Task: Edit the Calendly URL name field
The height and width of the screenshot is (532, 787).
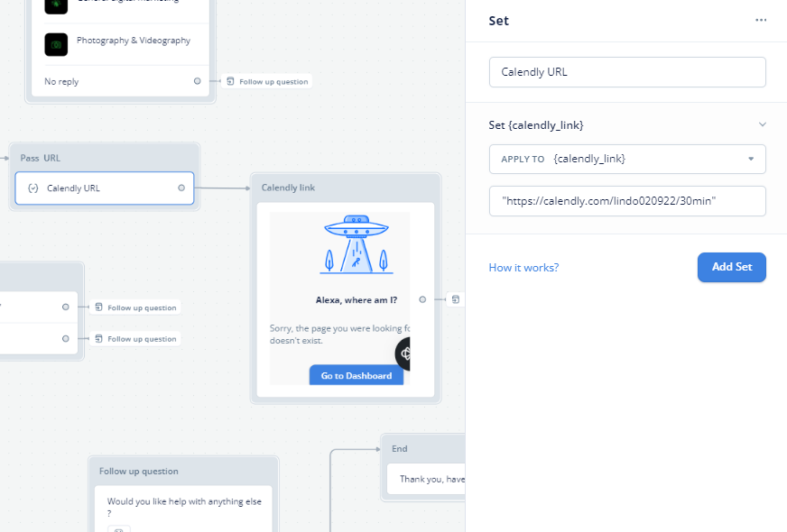Action: (627, 72)
